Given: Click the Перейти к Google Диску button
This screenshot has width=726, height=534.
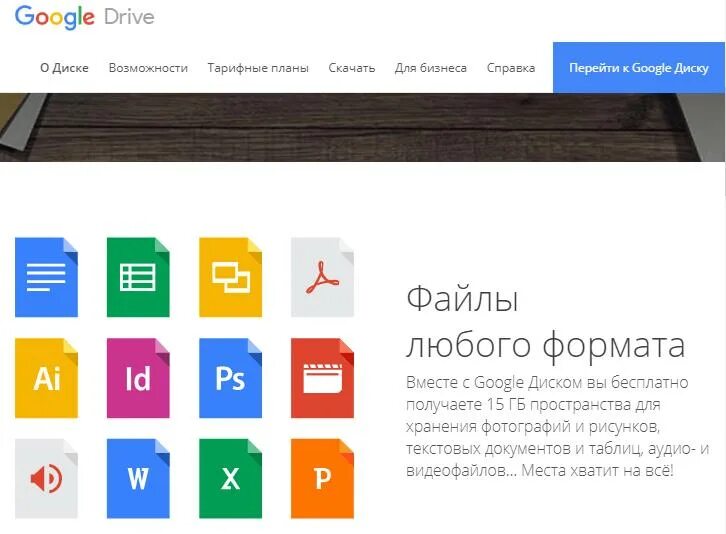Looking at the screenshot, I should coord(638,68).
